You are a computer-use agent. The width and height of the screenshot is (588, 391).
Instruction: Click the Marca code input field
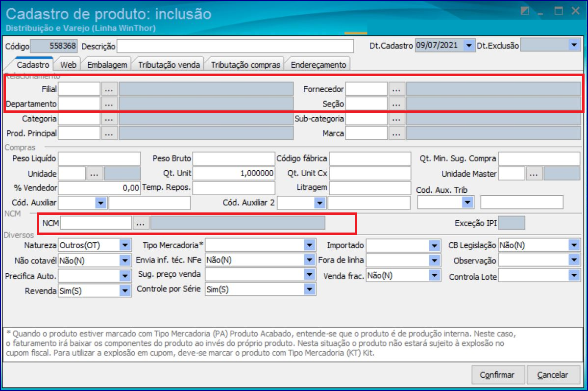click(367, 133)
